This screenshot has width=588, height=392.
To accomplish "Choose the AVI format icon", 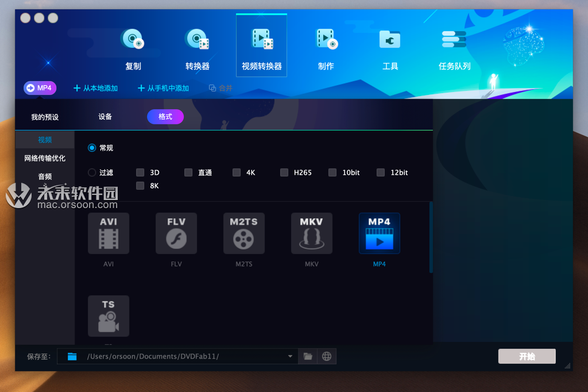I will coord(109,233).
